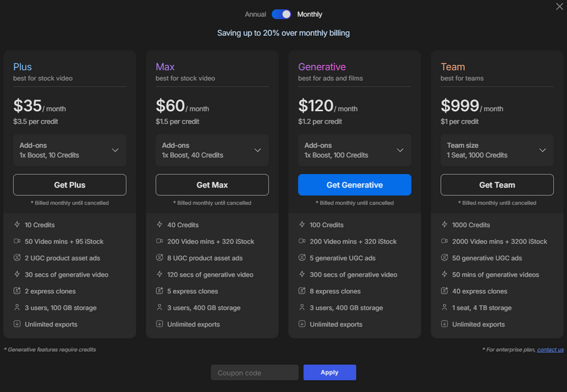The width and height of the screenshot is (567, 392).
Task: Close the pricing dialog
Action: [559, 7]
